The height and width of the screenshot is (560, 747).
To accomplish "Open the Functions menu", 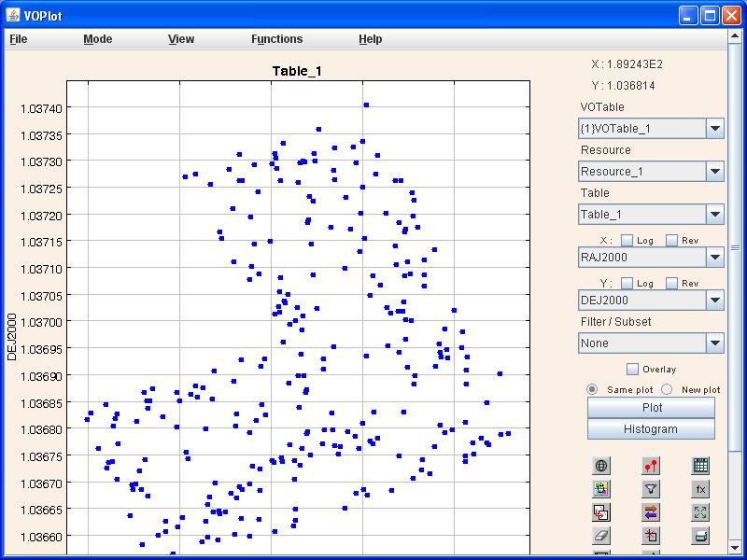I will click(x=276, y=39).
